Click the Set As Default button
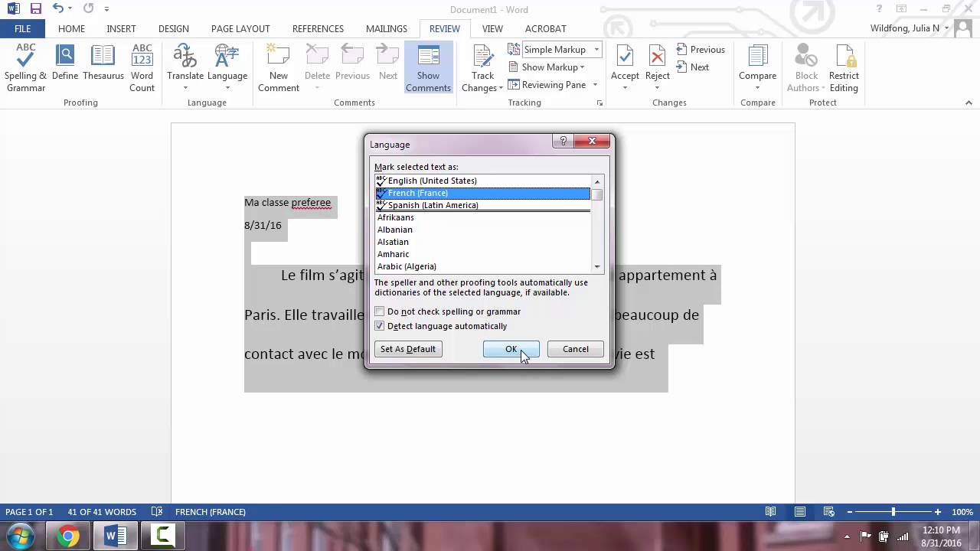Screen dimensions: 980x551 pyautogui.click(x=408, y=349)
